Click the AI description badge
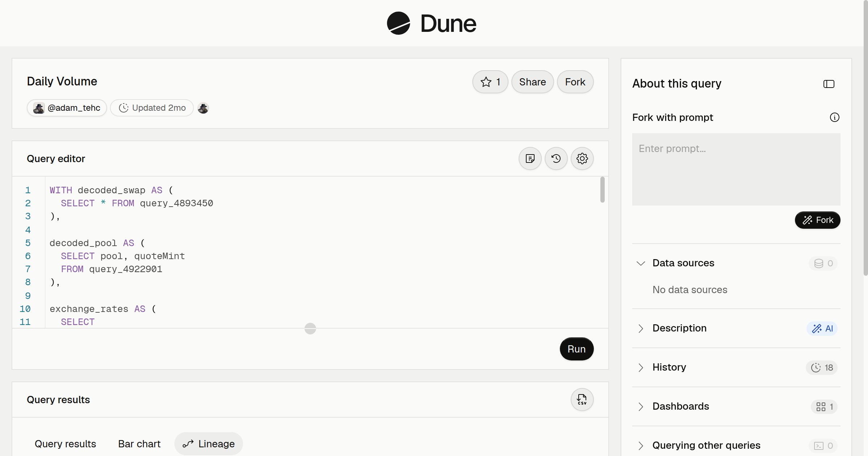This screenshot has width=868, height=456. click(x=822, y=329)
